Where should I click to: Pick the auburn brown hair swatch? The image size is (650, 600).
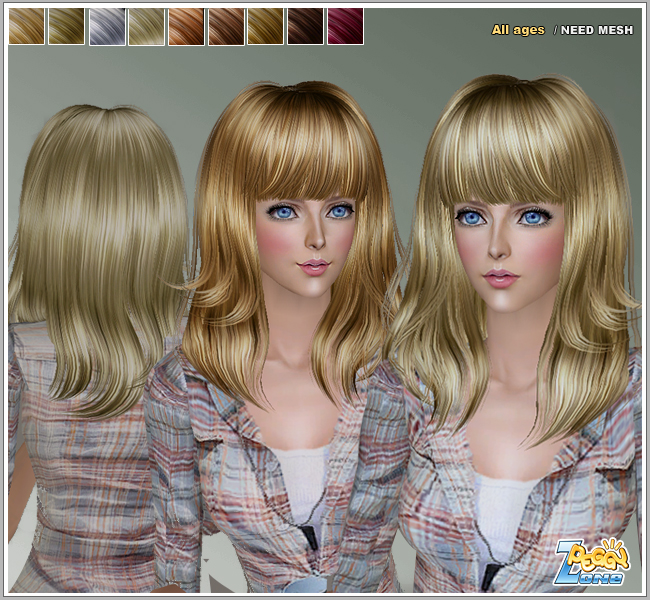click(226, 27)
